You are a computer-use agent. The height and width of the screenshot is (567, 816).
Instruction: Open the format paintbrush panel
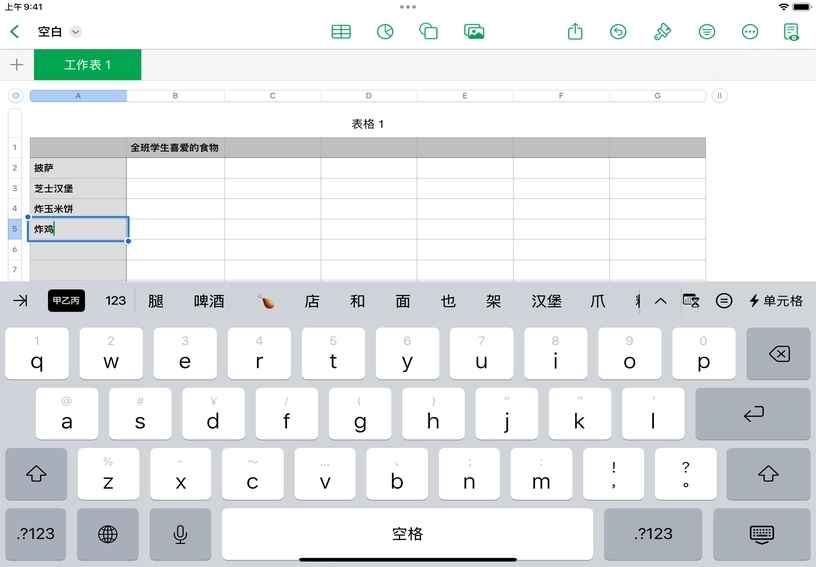[x=662, y=32]
